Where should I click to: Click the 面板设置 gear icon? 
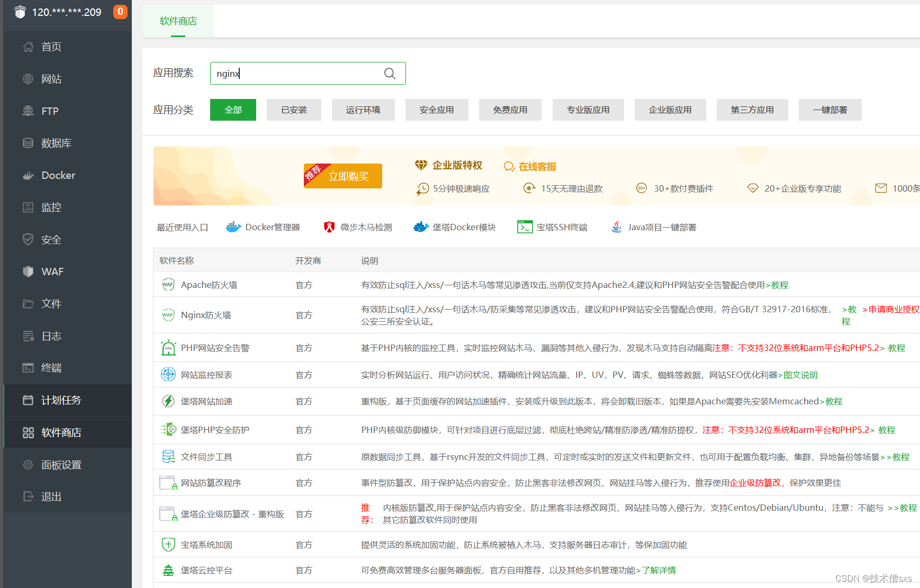pyautogui.click(x=28, y=465)
